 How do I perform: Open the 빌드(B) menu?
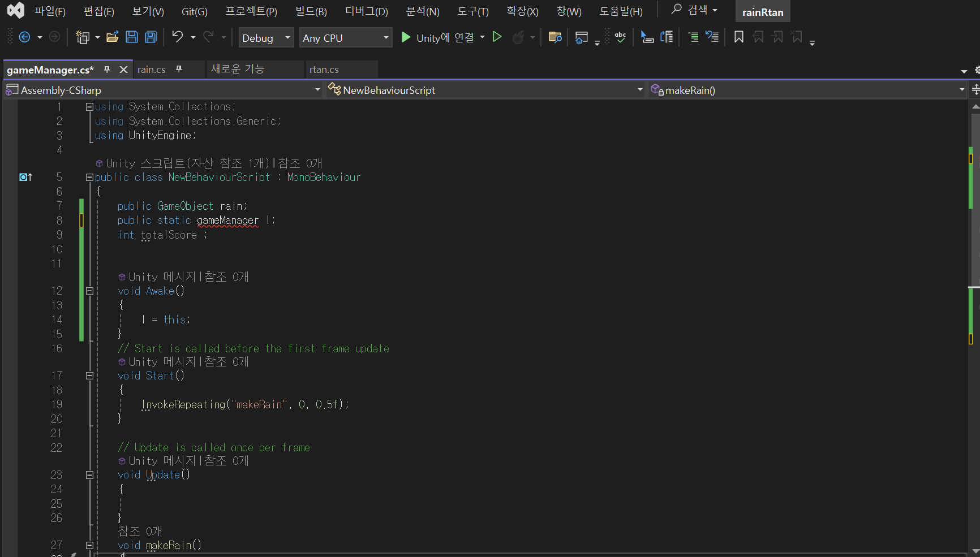[311, 11]
